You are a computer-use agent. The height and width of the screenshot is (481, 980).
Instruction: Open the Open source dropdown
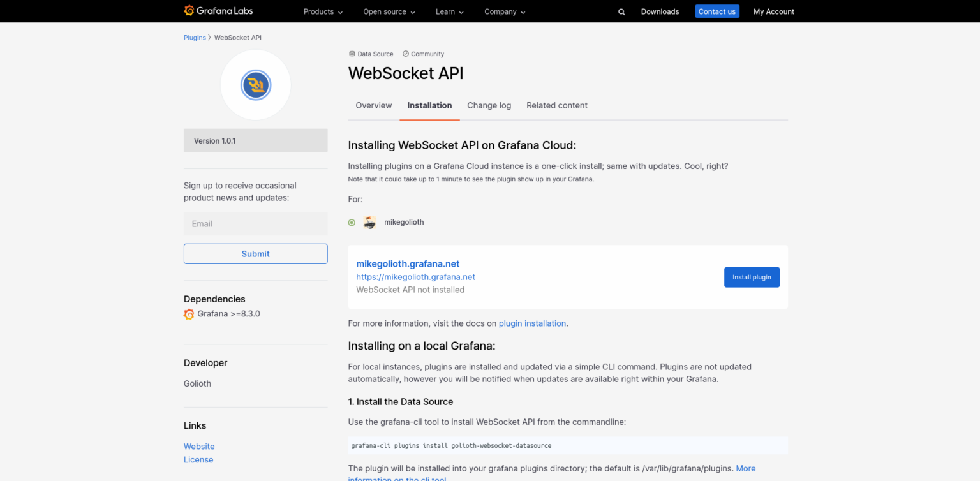[x=389, y=11]
